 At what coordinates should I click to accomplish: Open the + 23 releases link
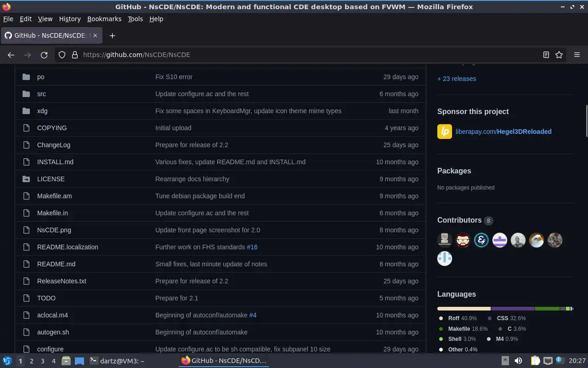(457, 79)
